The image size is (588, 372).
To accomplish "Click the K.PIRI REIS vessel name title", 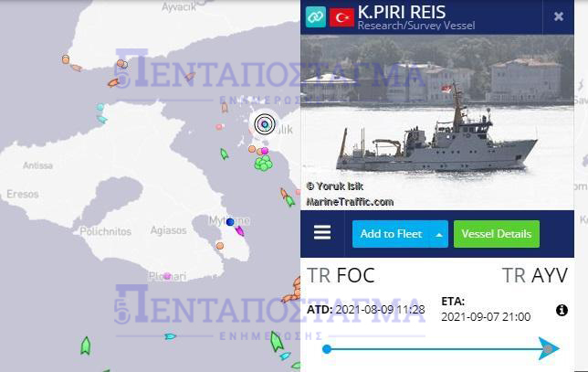I will point(402,12).
